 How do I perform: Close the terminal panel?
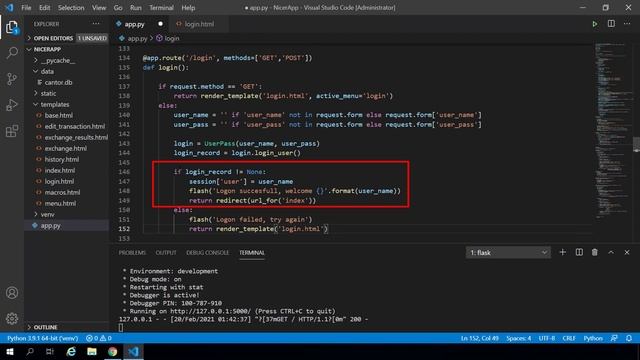click(627, 252)
